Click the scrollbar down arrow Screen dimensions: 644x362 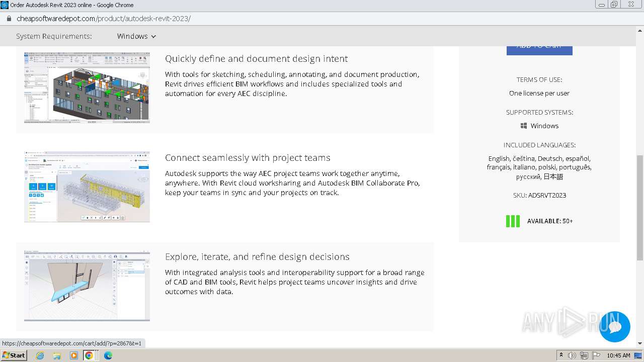coord(640,343)
